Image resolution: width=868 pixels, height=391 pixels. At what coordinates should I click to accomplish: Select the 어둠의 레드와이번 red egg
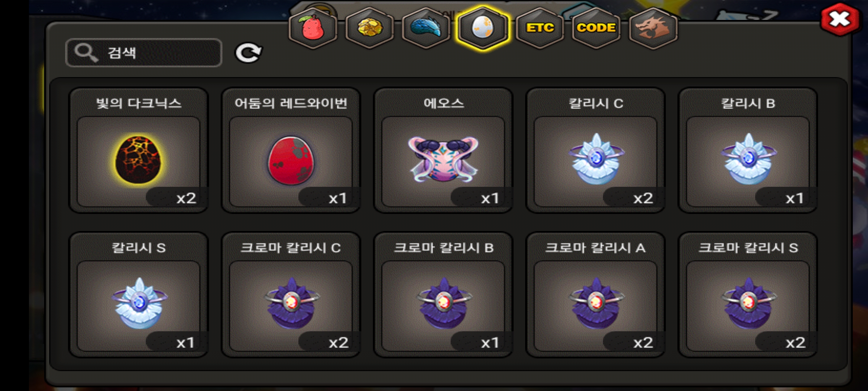pyautogui.click(x=291, y=150)
